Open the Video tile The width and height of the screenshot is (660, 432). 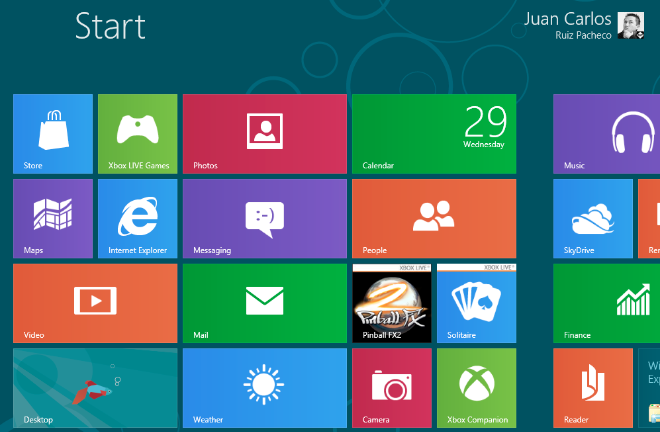pyautogui.click(x=95, y=303)
